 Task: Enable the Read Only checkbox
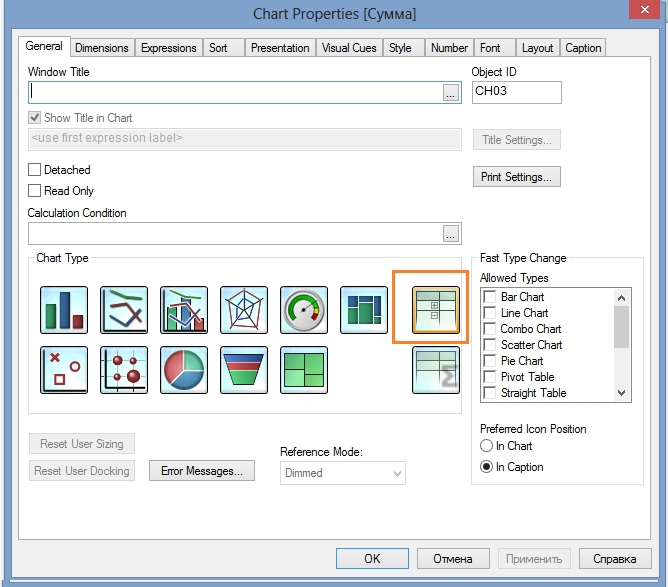point(35,190)
